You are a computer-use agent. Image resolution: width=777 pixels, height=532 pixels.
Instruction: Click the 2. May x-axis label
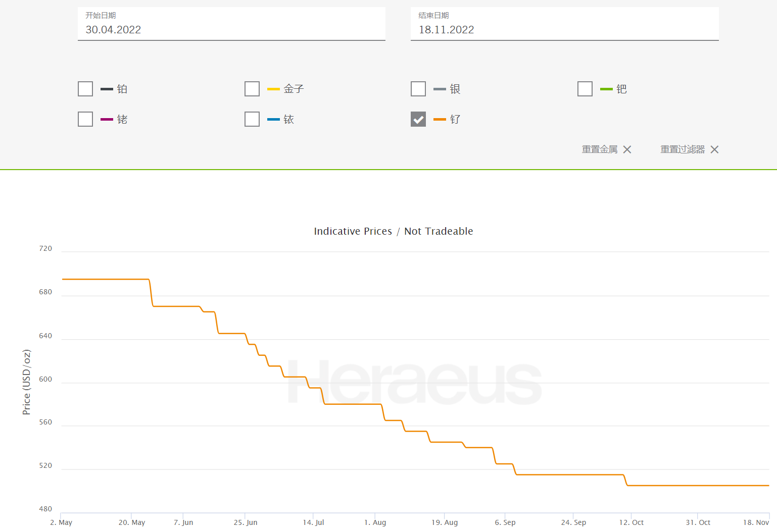coord(61,522)
